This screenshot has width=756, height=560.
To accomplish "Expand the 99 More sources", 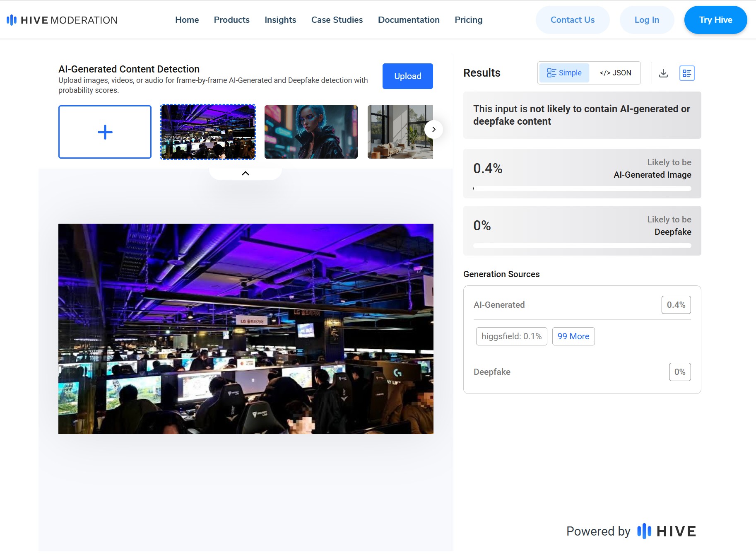I will pyautogui.click(x=573, y=336).
